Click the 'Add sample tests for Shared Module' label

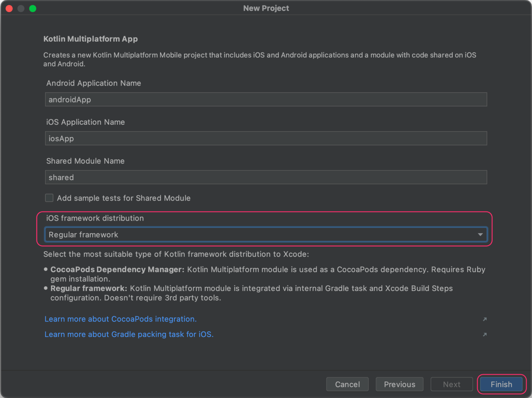pyautogui.click(x=124, y=198)
